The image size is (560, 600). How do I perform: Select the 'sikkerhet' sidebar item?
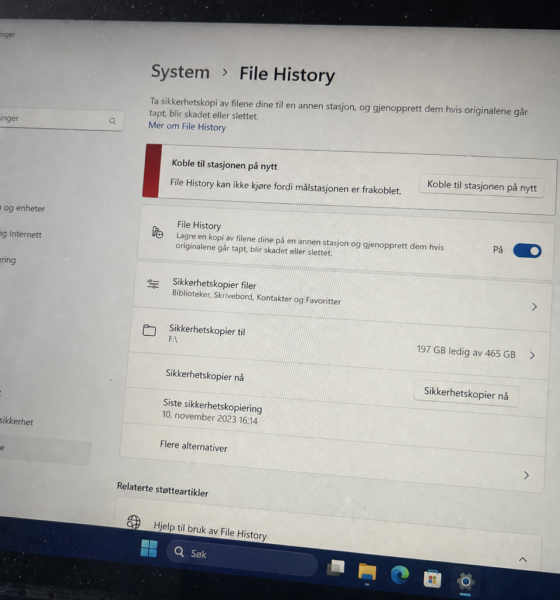17,421
